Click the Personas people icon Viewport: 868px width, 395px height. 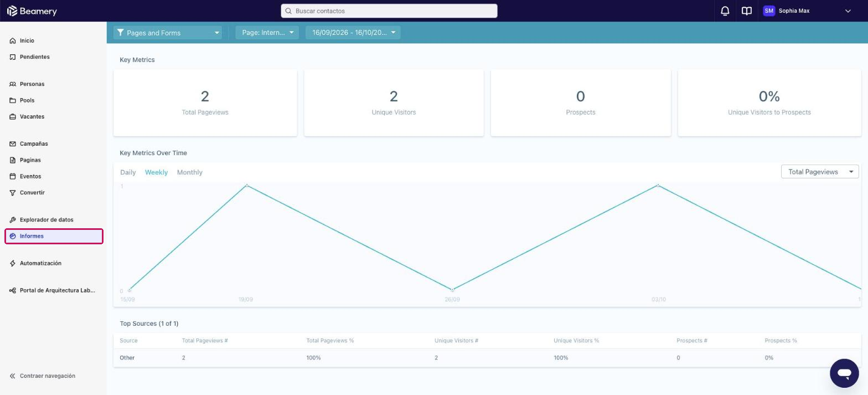point(13,84)
